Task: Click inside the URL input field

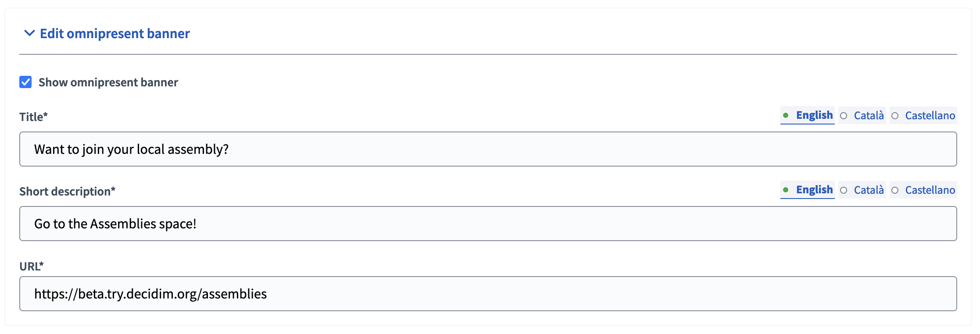Action: pyautogui.click(x=488, y=293)
